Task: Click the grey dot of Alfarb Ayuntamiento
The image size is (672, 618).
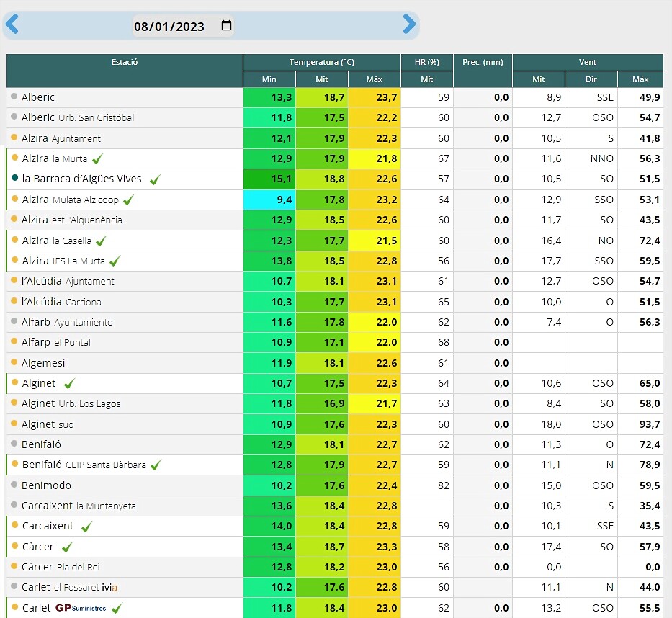Action: click(14, 321)
